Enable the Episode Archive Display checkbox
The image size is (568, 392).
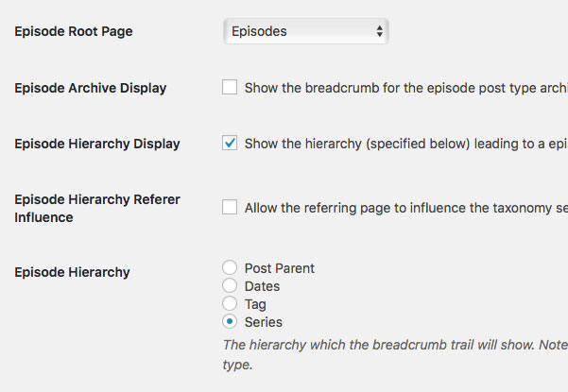[x=230, y=87]
